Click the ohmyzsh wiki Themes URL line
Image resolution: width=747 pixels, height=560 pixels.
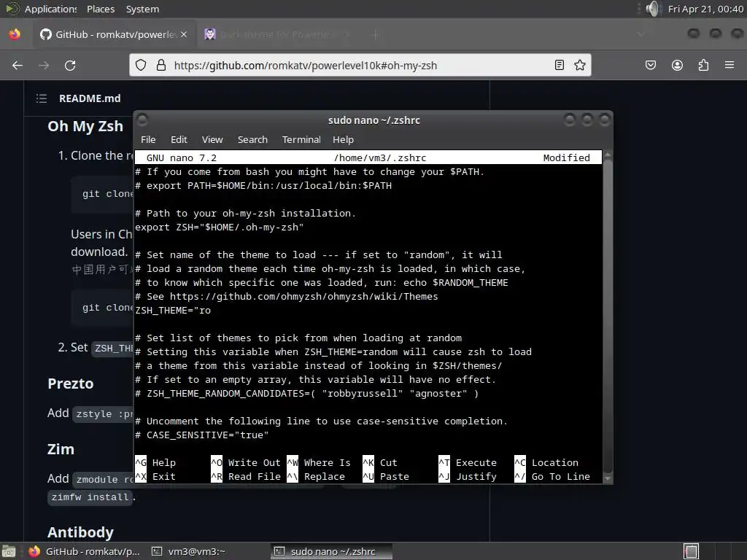click(287, 297)
